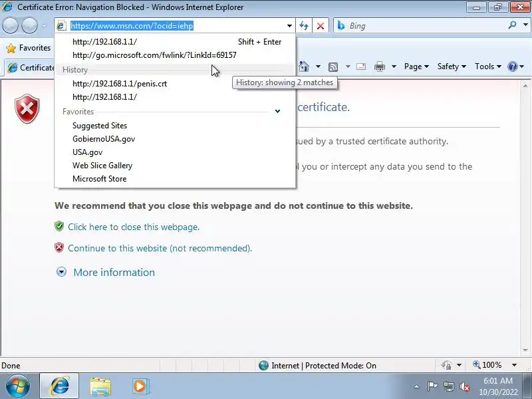Open the Print dropdown arrow
532x399 pixels.
394,66
